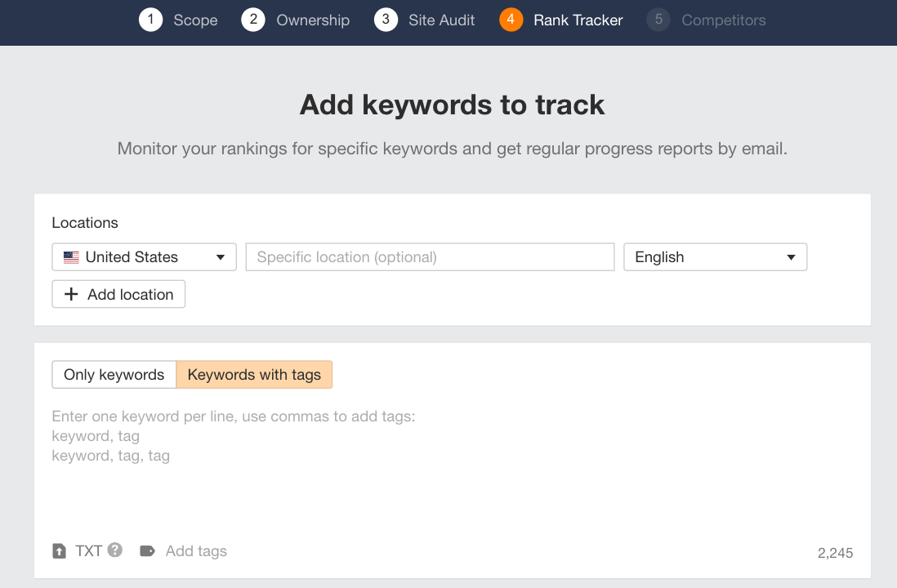The height and width of the screenshot is (588, 897).
Task: Enable the Keywords with tags option
Action: click(255, 374)
